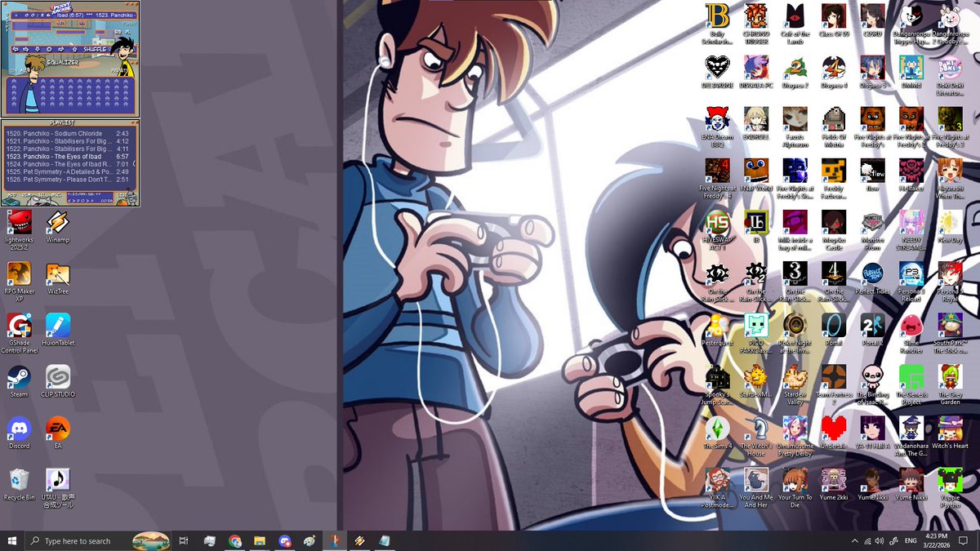Toggle SHUFFLE in the Winamp player
Viewport: 980px width, 551px height.
(x=95, y=49)
